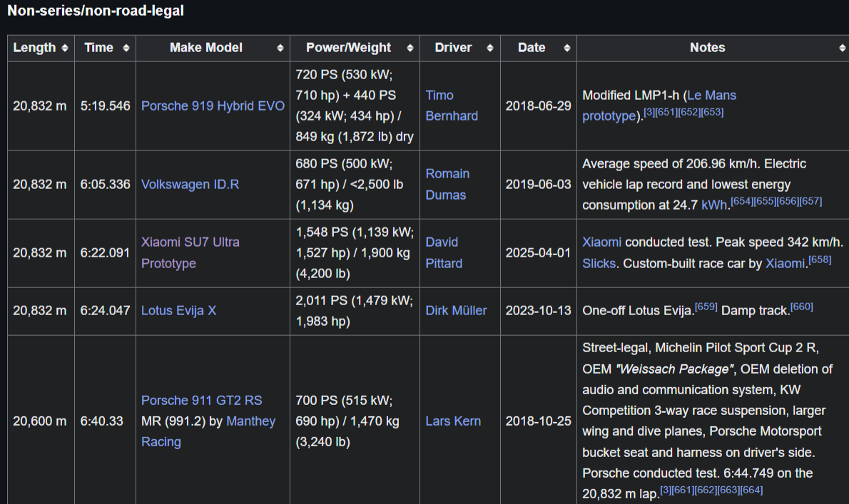Image resolution: width=849 pixels, height=504 pixels.
Task: Select the lap time 6:05.336
Action: click(105, 185)
